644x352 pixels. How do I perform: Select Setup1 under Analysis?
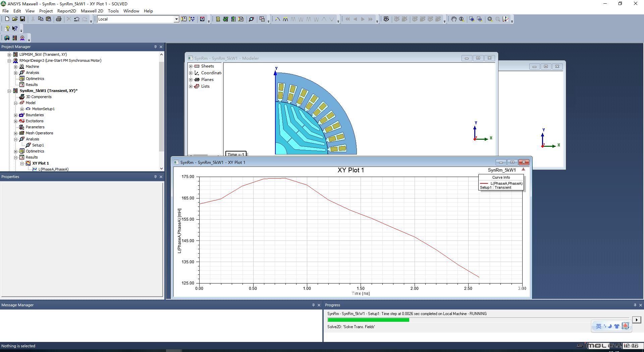pyautogui.click(x=38, y=145)
